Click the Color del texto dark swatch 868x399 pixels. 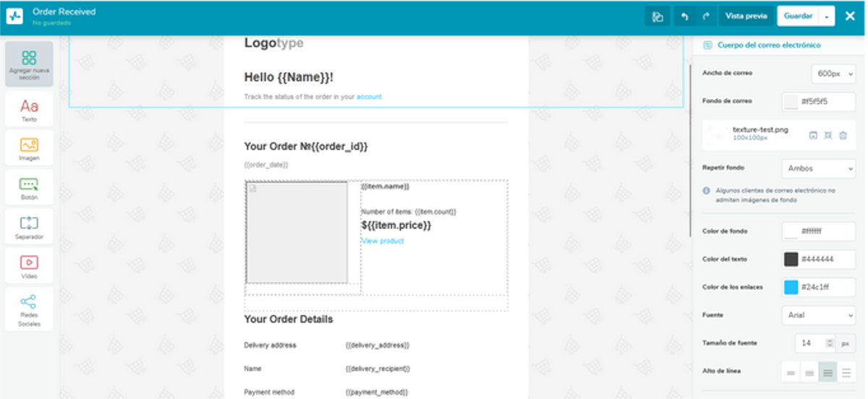click(x=791, y=259)
